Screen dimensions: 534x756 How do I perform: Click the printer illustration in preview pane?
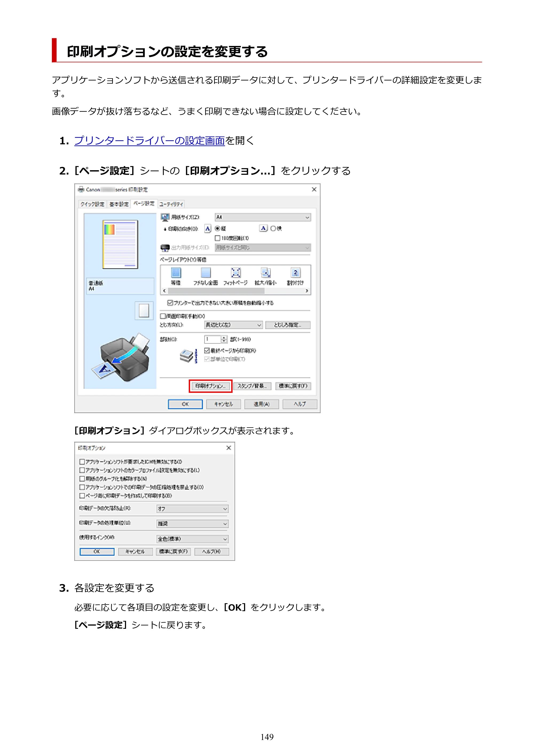(x=120, y=357)
